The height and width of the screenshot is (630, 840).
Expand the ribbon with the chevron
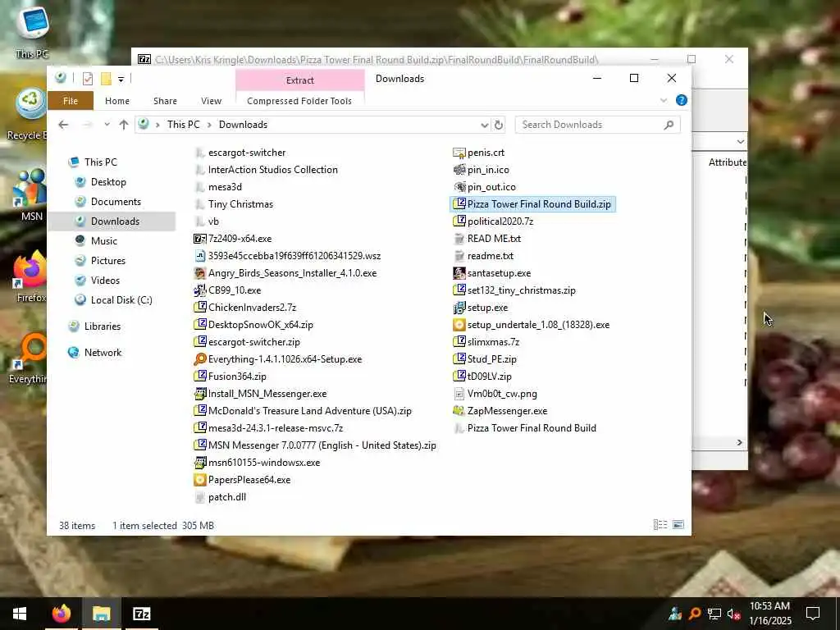click(663, 100)
